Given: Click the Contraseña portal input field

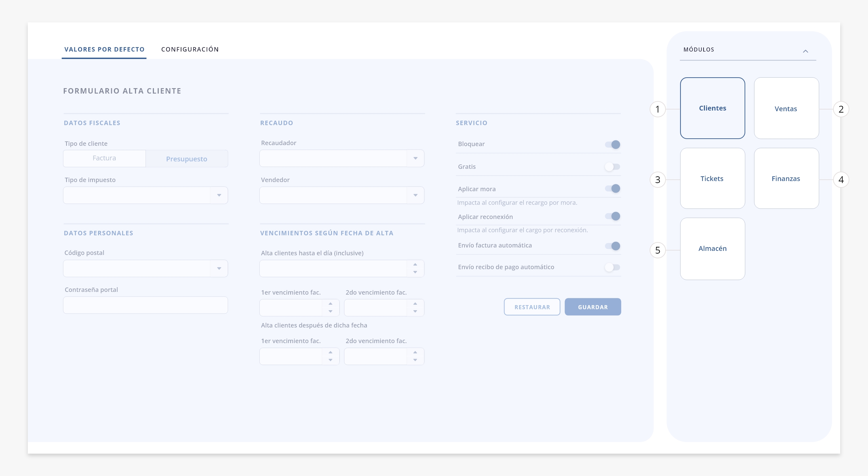Looking at the screenshot, I should (145, 305).
